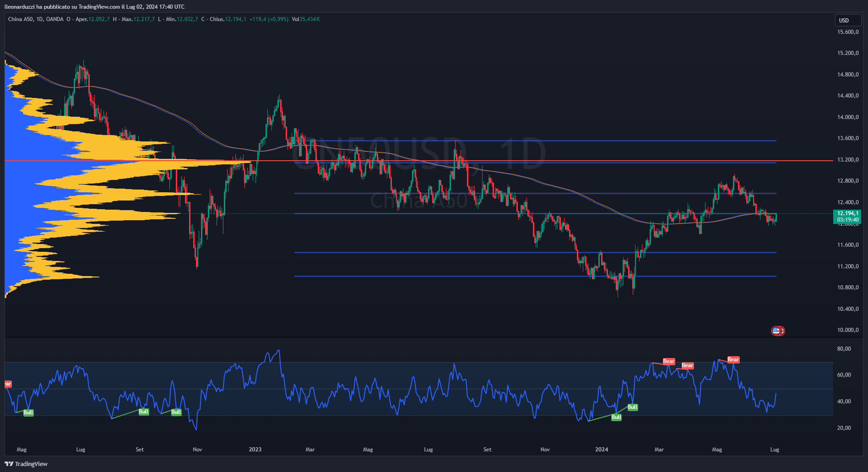The image size is (868, 472).
Task: Click the 14.000,0 price axis label
Action: pyautogui.click(x=848, y=117)
